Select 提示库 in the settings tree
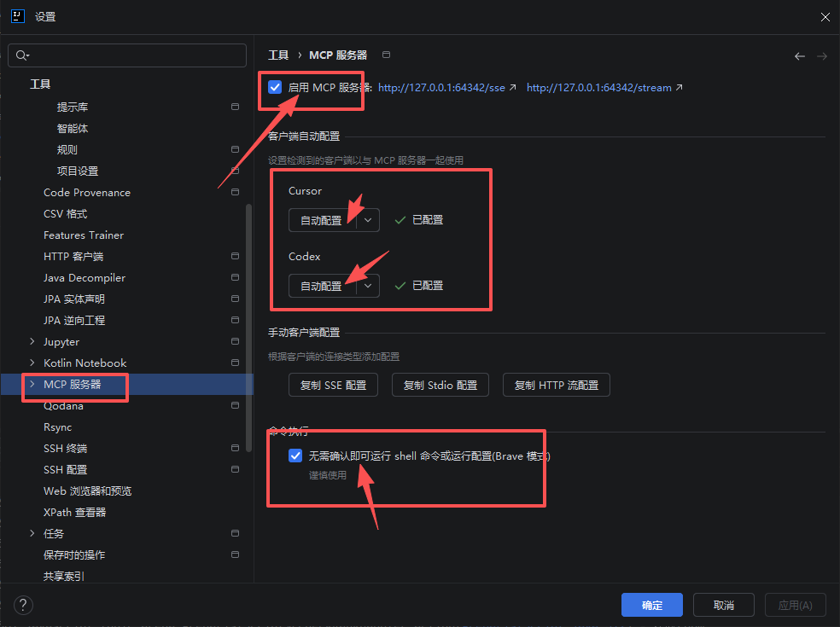Viewport: 840px width, 627px height. coord(73,107)
